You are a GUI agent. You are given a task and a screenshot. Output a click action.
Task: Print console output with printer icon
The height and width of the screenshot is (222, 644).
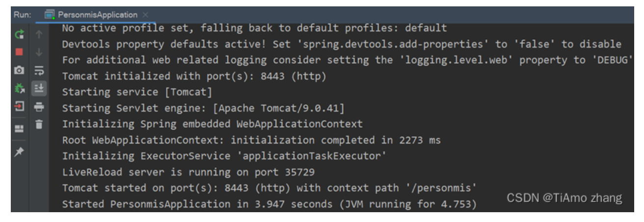39,106
